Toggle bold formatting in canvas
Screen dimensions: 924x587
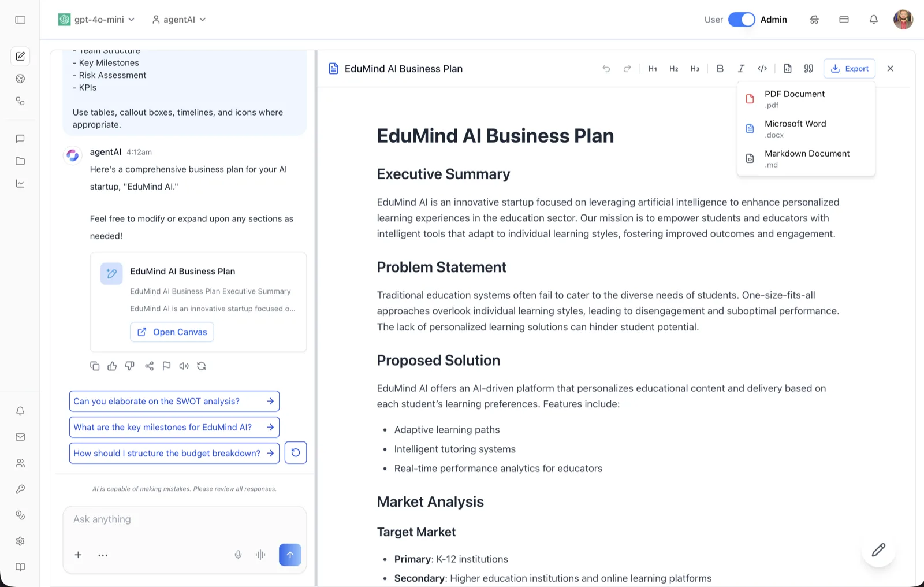coord(720,69)
